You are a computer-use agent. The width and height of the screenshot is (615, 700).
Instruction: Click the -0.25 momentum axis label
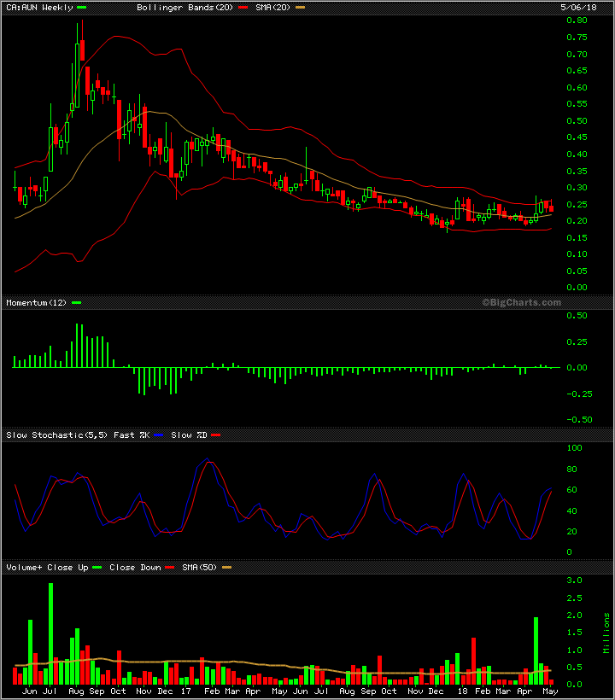[x=579, y=394]
